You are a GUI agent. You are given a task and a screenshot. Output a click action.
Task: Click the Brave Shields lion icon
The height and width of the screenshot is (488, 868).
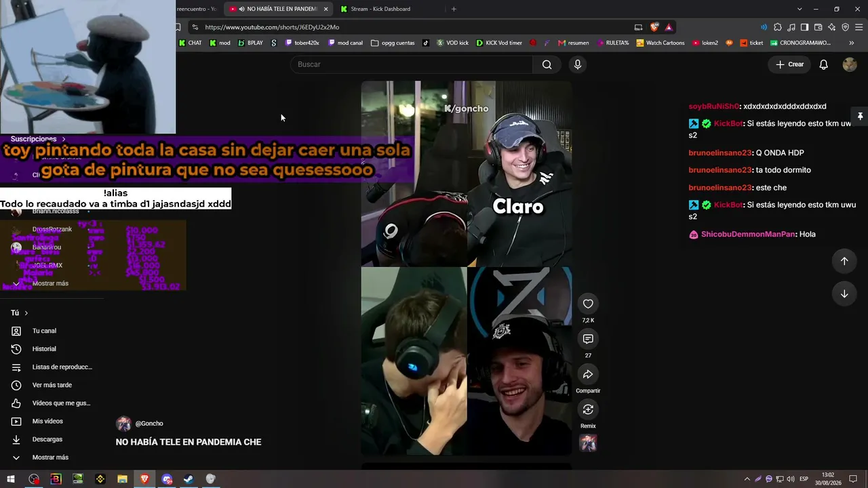[x=654, y=27]
